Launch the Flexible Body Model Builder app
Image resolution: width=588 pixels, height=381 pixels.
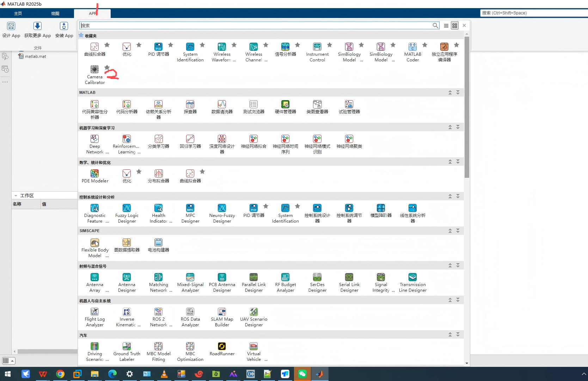pos(95,248)
